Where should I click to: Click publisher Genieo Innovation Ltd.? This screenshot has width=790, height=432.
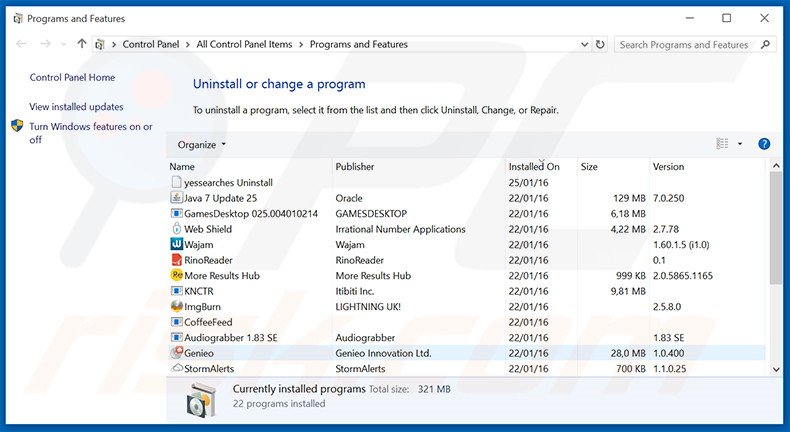tap(383, 353)
